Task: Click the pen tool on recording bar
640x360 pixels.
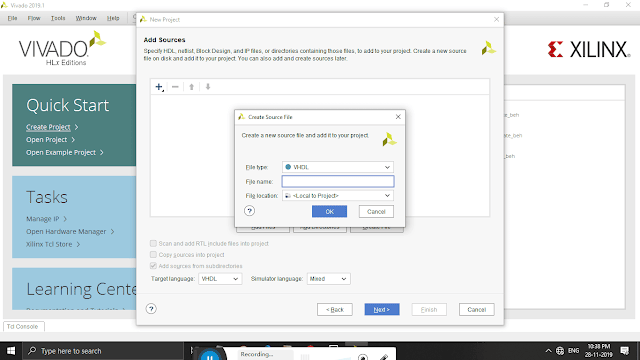Action: pos(383,357)
